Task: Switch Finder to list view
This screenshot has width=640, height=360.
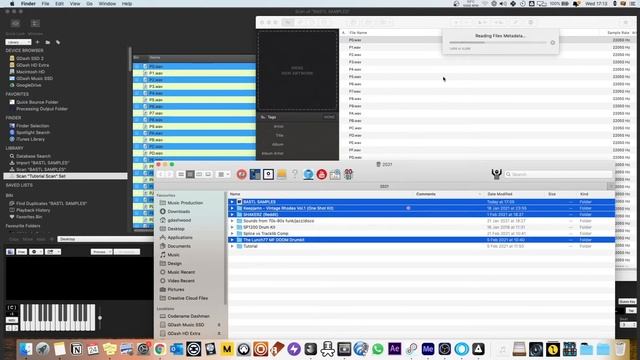Action: pyautogui.click(x=190, y=174)
